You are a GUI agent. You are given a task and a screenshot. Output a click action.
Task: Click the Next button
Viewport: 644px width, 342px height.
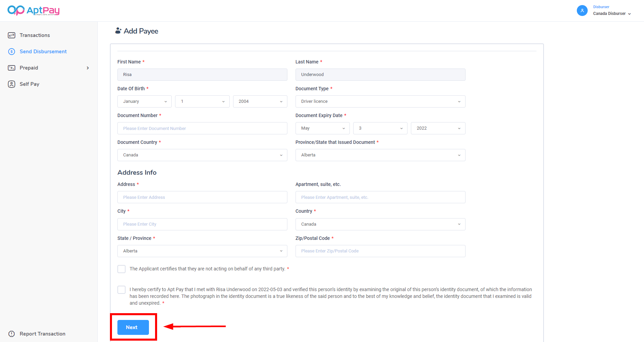pos(133,327)
